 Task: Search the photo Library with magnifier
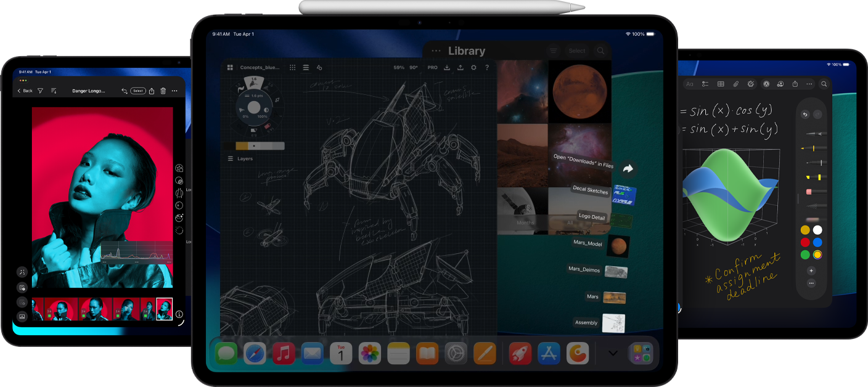(x=600, y=51)
